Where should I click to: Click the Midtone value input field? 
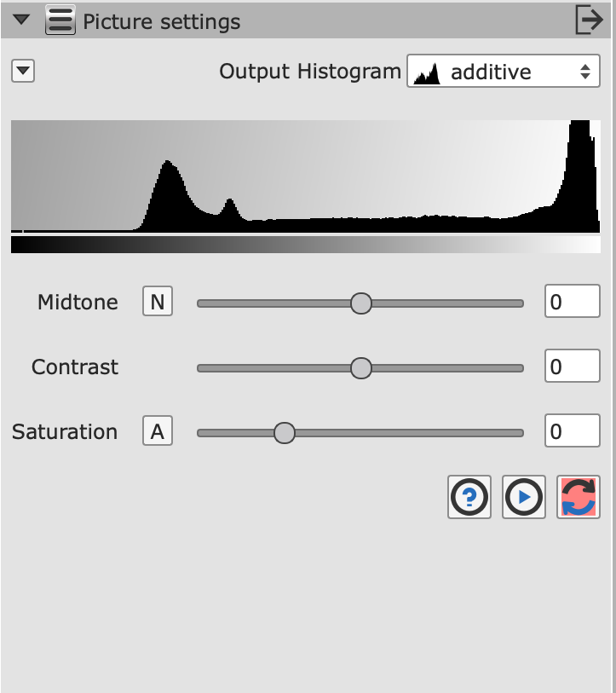coord(572,302)
